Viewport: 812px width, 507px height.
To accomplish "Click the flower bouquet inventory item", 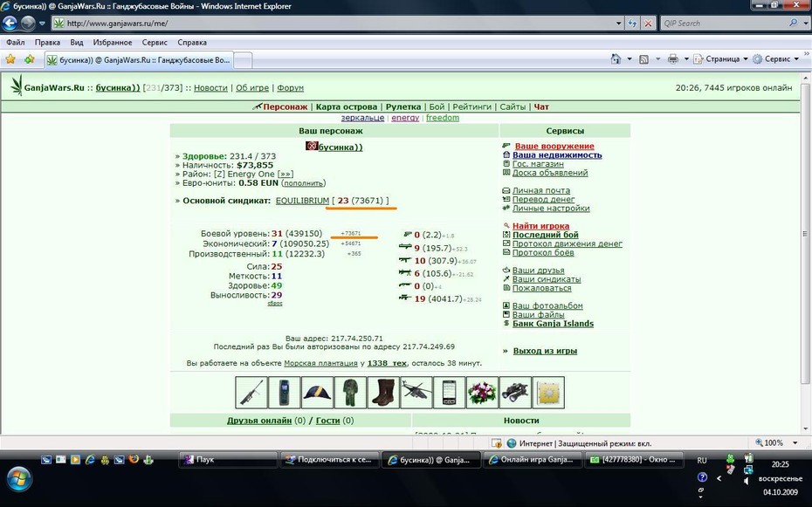I will 483,392.
